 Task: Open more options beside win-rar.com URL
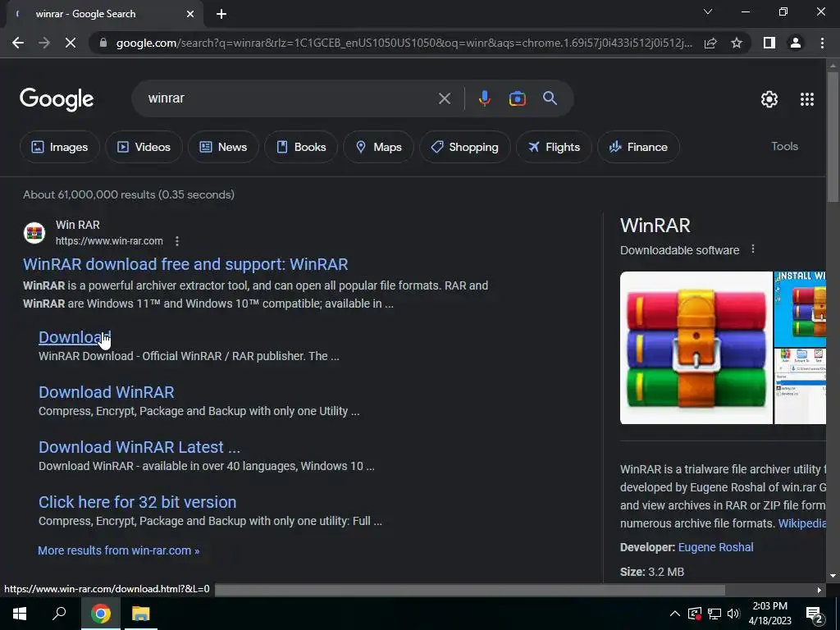pyautogui.click(x=177, y=241)
